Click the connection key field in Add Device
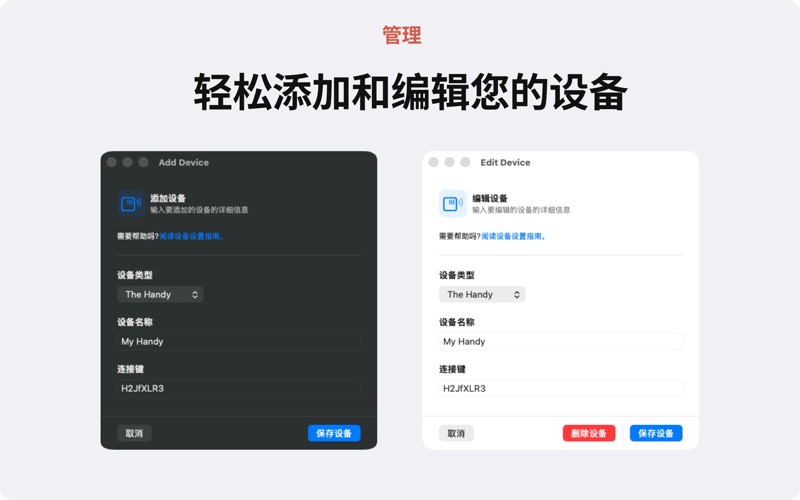This screenshot has height=500, width=800. pos(238,388)
